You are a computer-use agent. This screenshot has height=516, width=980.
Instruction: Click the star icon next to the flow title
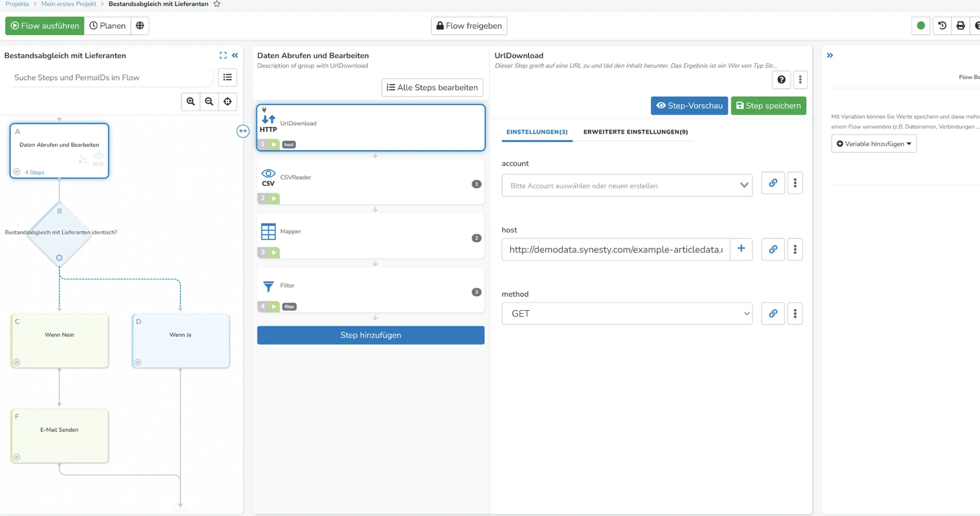coord(217,4)
